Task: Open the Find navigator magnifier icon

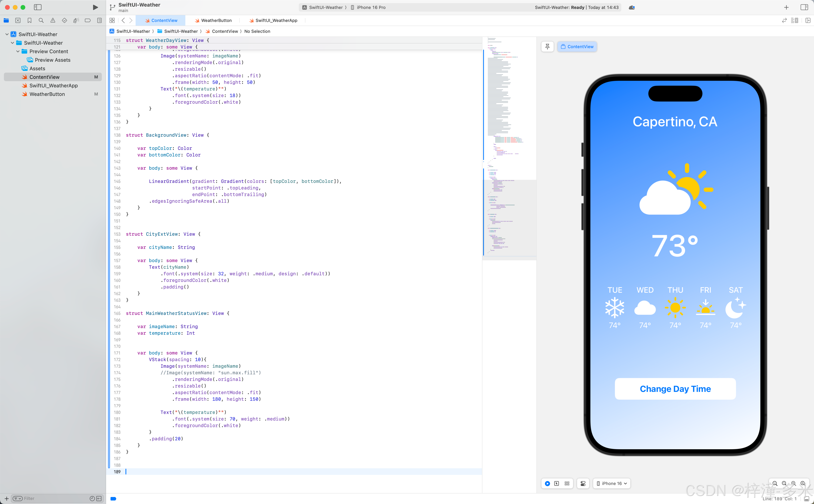Action: 41,20
